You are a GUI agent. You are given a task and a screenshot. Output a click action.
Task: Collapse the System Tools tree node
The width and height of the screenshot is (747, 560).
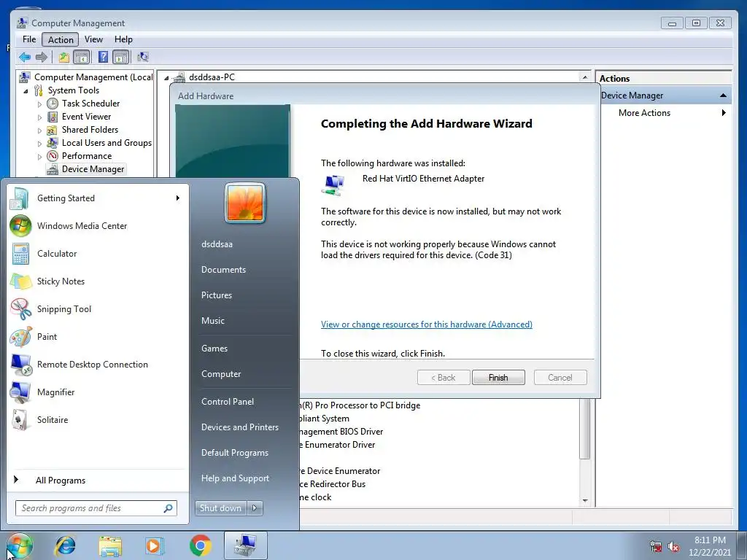tap(26, 91)
